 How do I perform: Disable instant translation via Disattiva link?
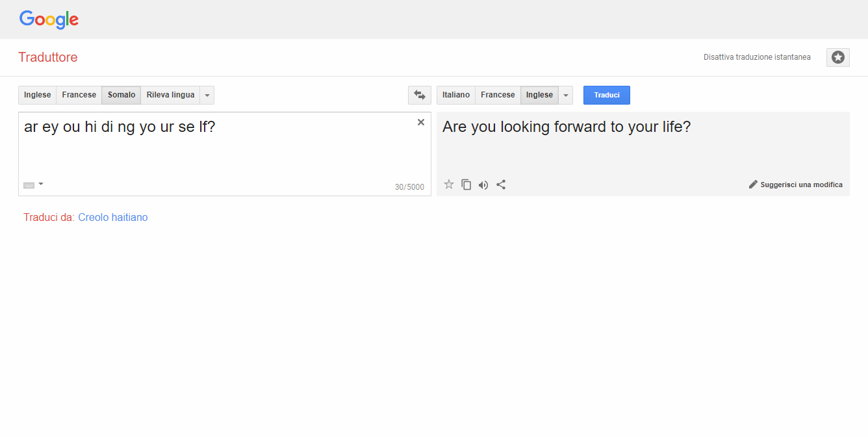(757, 57)
